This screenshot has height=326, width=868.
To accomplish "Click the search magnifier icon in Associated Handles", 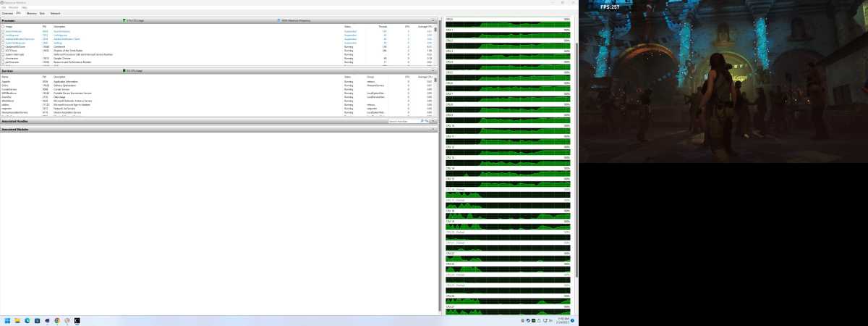I will (422, 121).
